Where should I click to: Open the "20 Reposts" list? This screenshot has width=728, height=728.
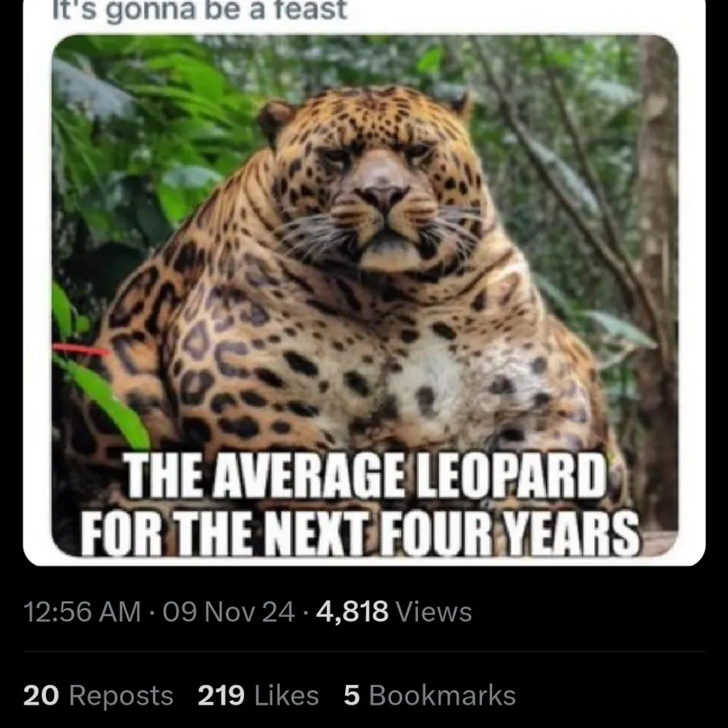pos(98,695)
